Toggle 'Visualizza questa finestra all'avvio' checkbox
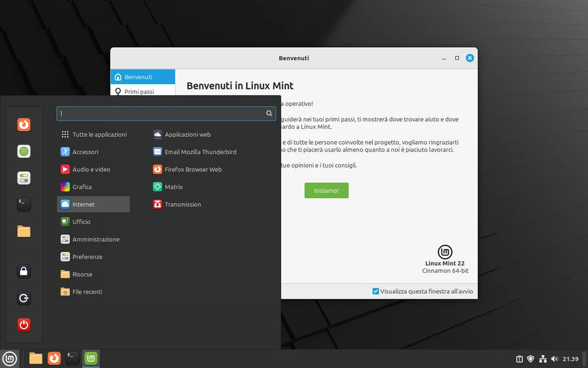This screenshot has height=368, width=588. pos(375,291)
